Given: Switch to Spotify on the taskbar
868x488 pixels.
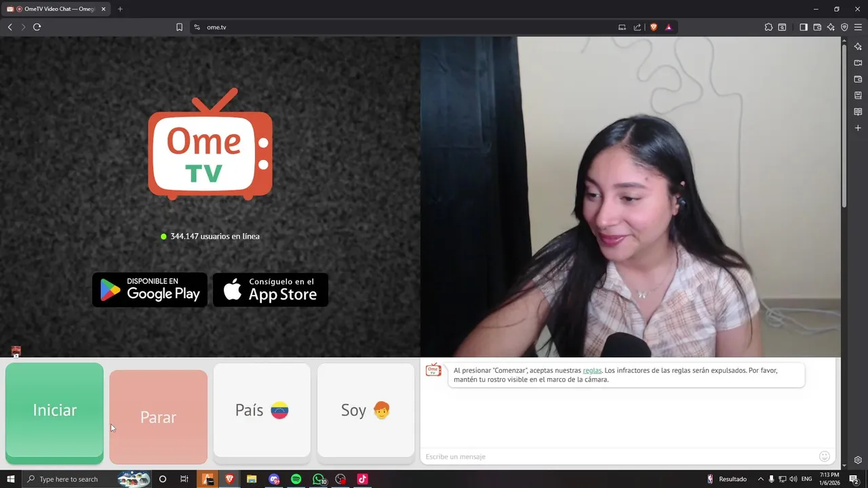Looking at the screenshot, I should 296,479.
